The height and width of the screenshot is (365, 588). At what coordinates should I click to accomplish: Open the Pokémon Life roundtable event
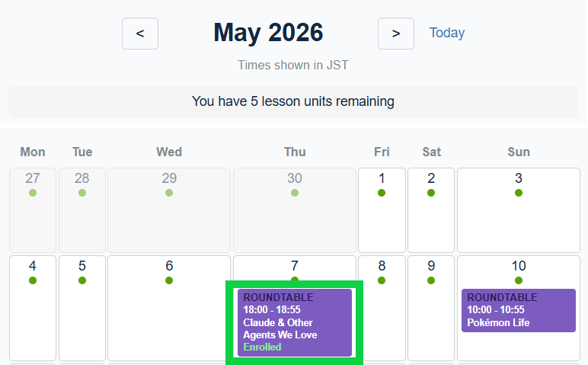(518, 310)
